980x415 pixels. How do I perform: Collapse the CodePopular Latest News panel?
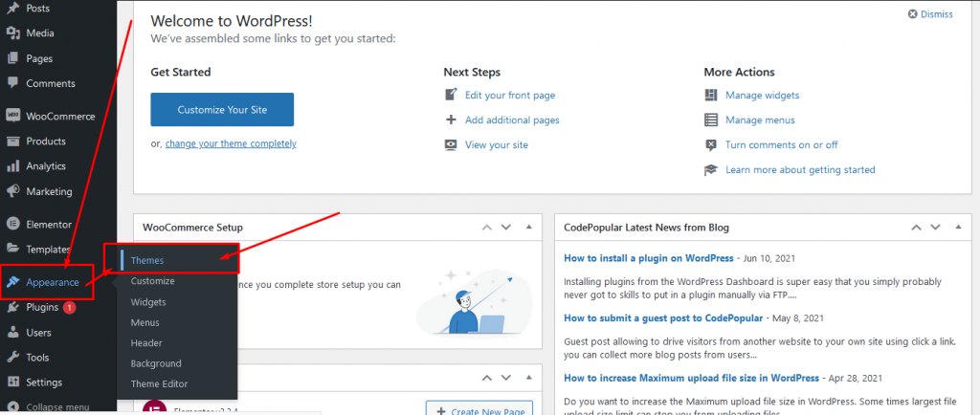958,228
